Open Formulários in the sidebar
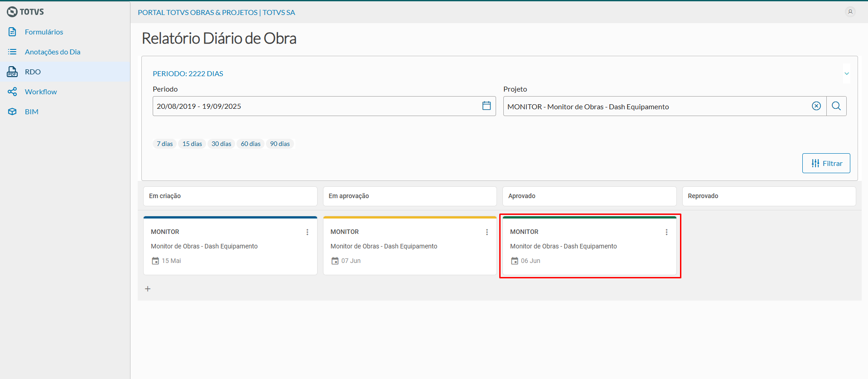The height and width of the screenshot is (379, 868). point(44,32)
